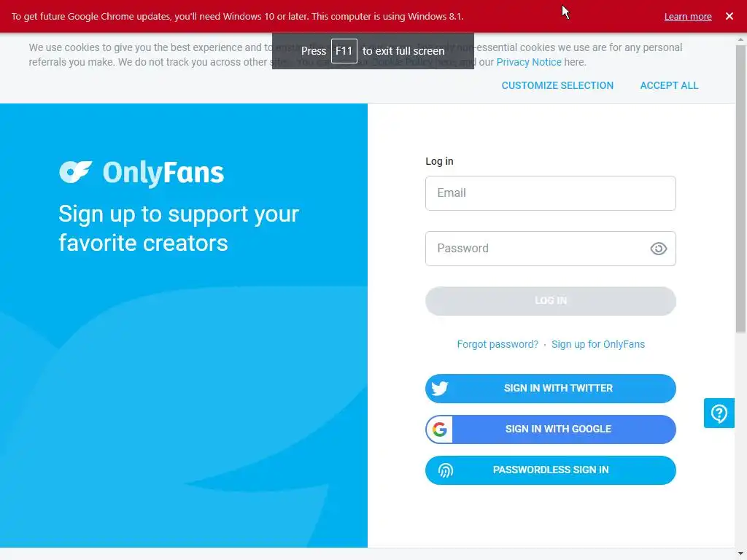This screenshot has height=560, width=747.
Task: Open Customize Selection for cookies
Action: (557, 86)
